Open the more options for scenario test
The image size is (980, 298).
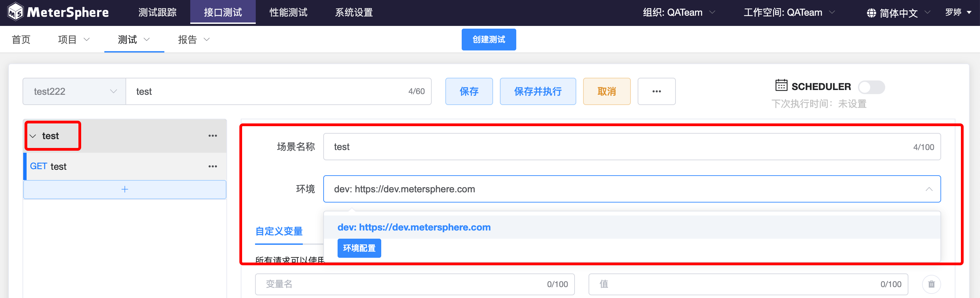pos(213,136)
